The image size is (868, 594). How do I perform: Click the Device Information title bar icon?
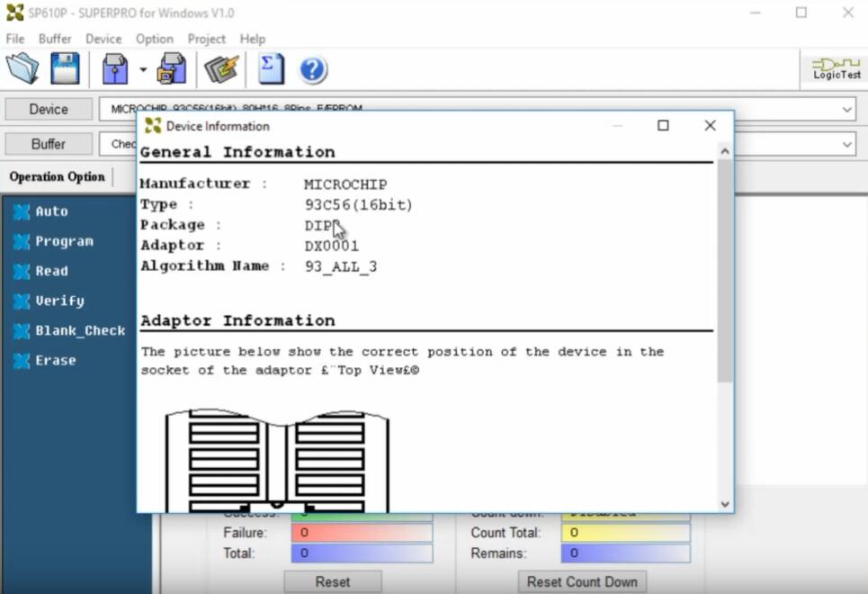tap(153, 126)
